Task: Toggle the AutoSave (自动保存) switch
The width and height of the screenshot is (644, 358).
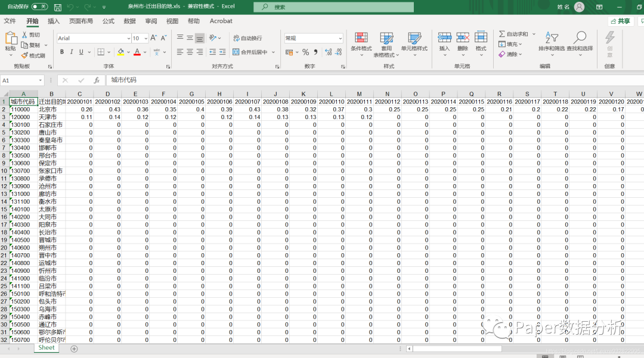Action: tap(39, 7)
